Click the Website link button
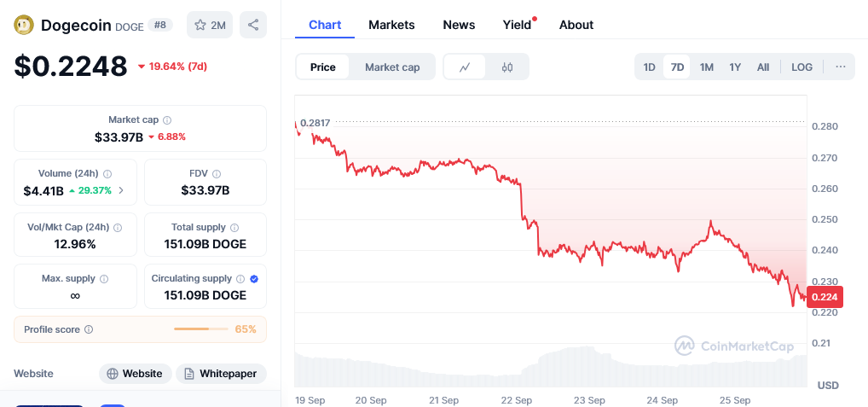 (x=136, y=374)
